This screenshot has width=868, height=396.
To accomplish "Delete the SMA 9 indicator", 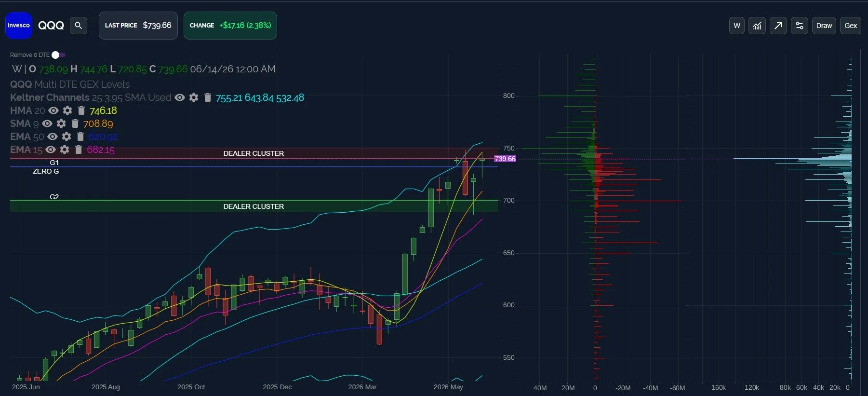I will tap(75, 123).
